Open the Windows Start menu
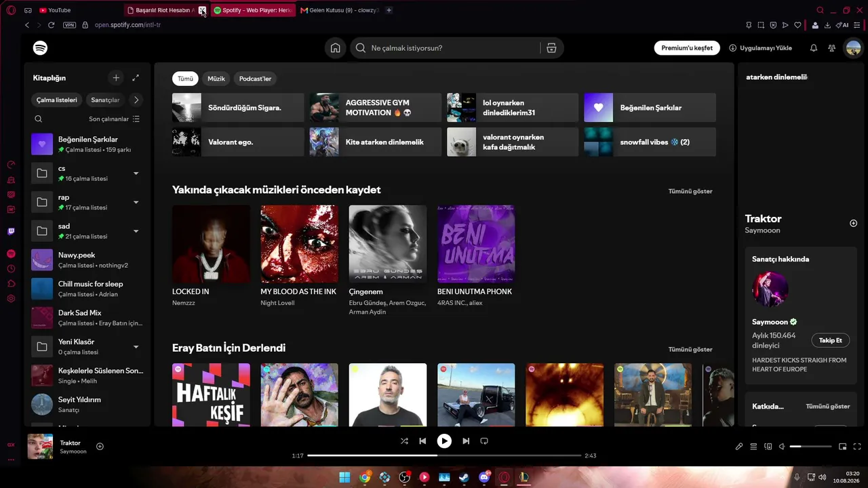This screenshot has width=868, height=488. point(344,477)
